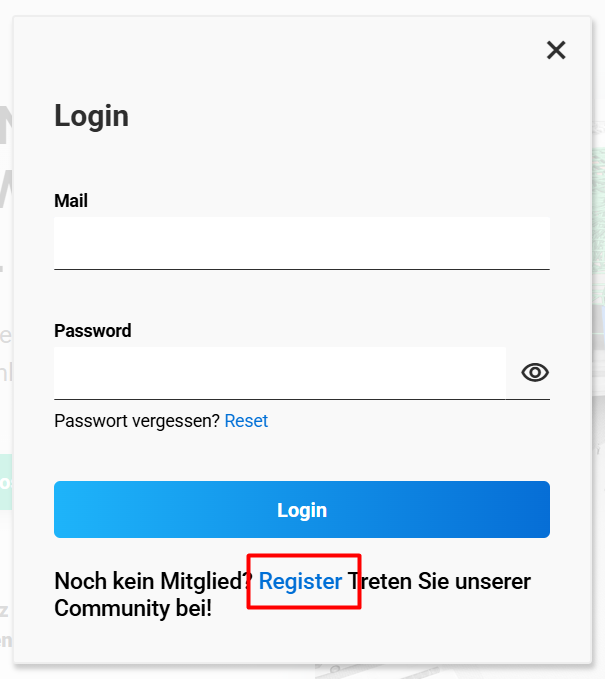Recover a forgotten password via Reset

click(x=246, y=421)
